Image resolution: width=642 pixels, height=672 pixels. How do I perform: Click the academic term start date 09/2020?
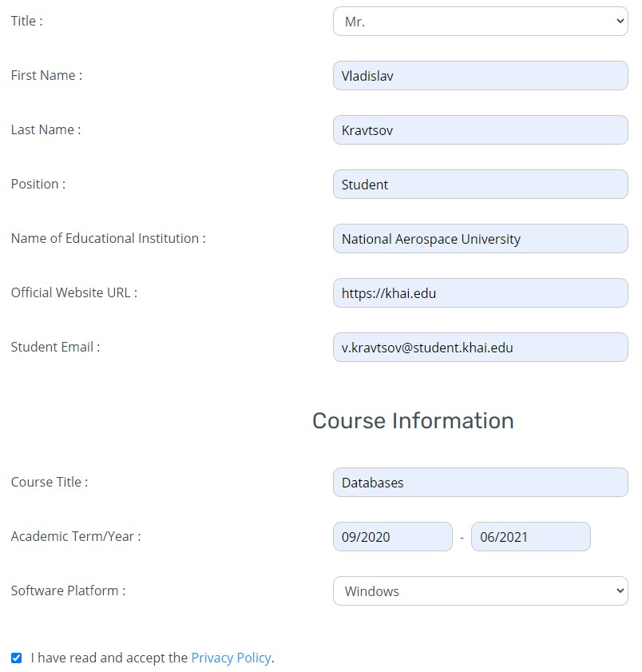392,537
